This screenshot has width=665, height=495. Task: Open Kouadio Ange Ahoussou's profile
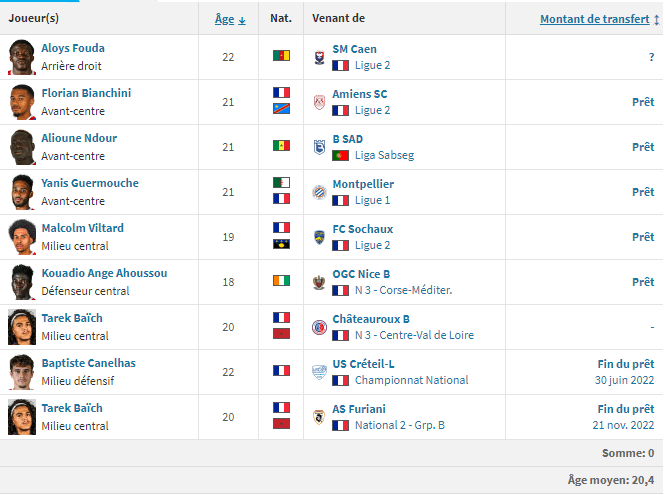pos(104,273)
